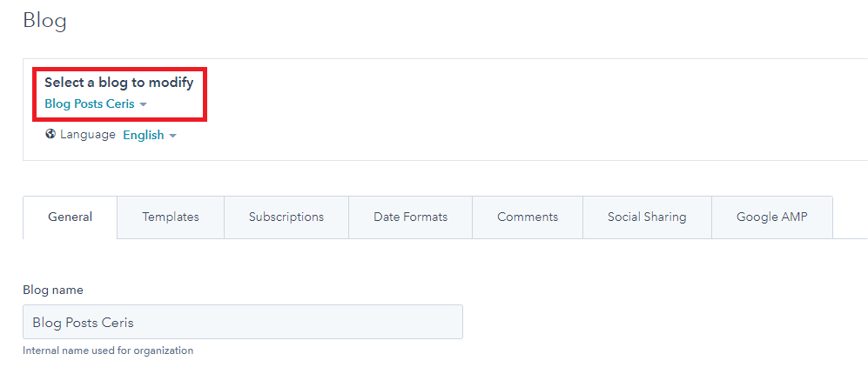The image size is (868, 374).
Task: Open the Subscriptions tab
Action: point(286,217)
